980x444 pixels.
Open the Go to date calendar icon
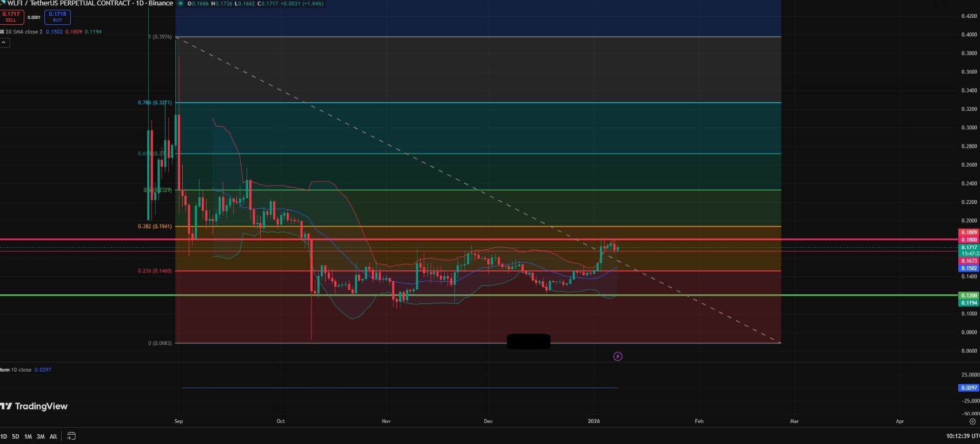click(x=71, y=436)
